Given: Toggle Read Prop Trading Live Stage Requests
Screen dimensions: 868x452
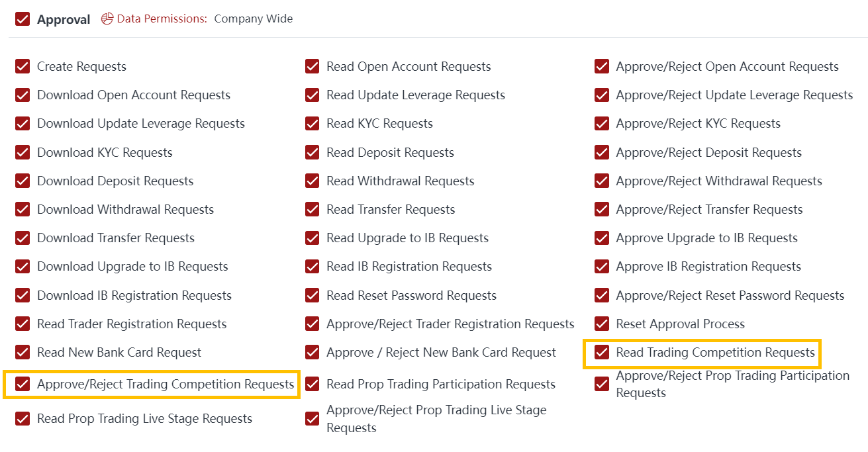Looking at the screenshot, I should click(23, 419).
